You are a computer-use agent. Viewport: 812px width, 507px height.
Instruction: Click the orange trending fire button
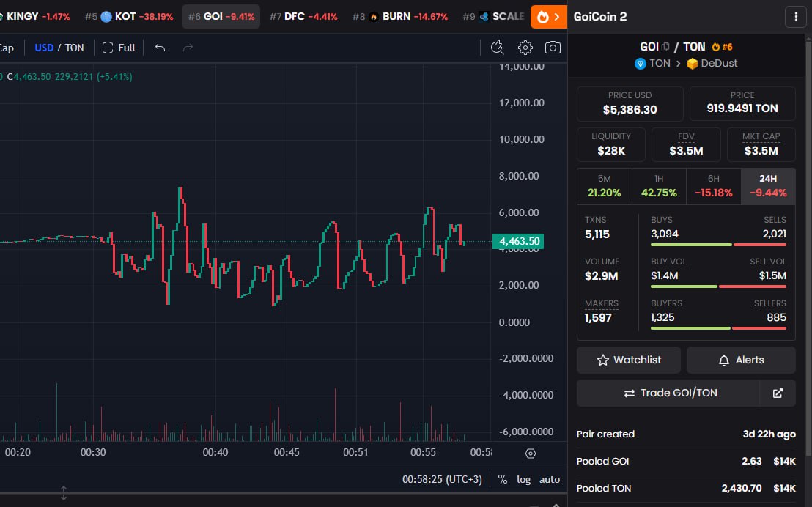pos(548,17)
